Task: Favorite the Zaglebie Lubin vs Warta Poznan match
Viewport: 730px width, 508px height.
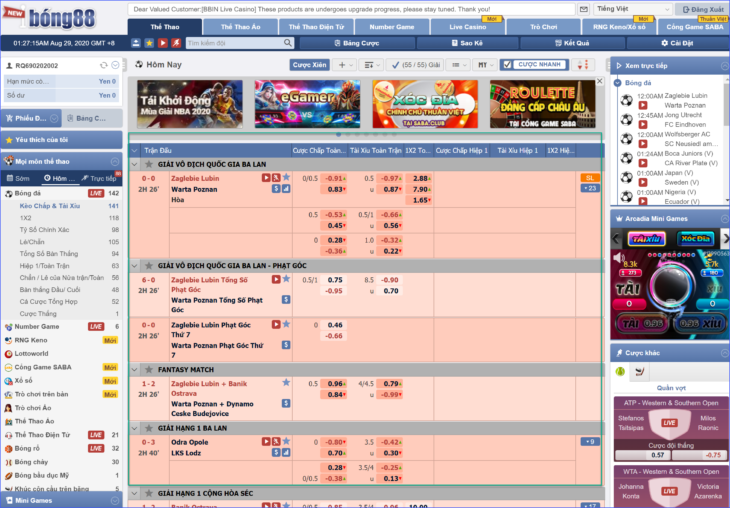Action: [286, 177]
